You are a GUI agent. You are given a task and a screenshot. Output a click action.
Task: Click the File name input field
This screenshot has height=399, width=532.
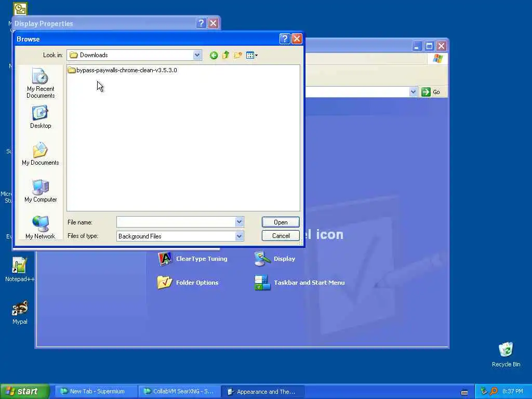[176, 222]
